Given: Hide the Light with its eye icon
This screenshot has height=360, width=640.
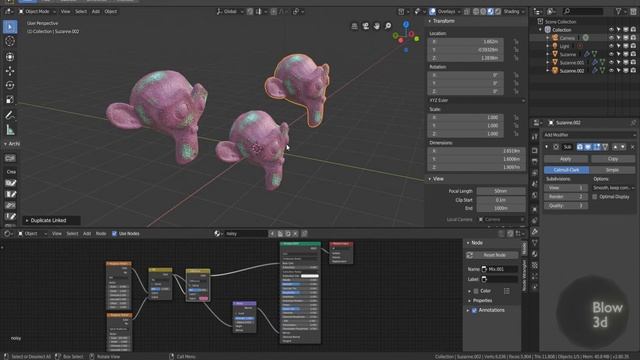Looking at the screenshot, I should (x=611, y=46).
